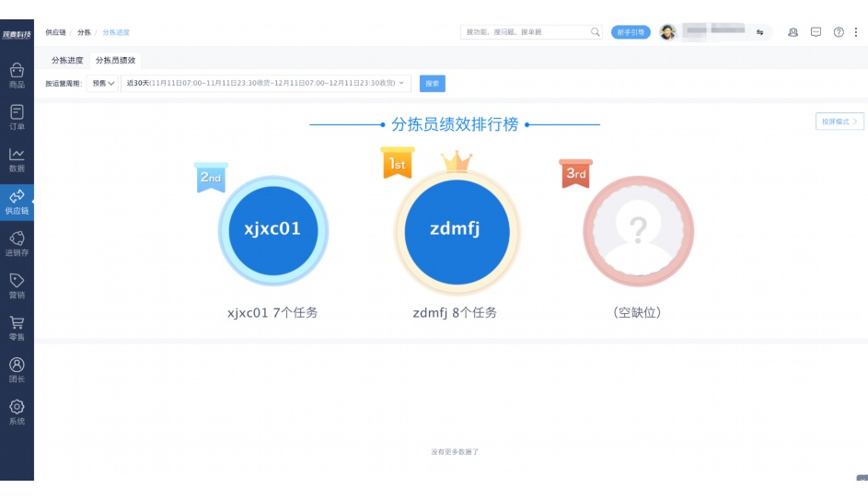Image resolution: width=868 pixels, height=500 pixels.
Task: Go to 数据 data section
Action: tap(17, 159)
